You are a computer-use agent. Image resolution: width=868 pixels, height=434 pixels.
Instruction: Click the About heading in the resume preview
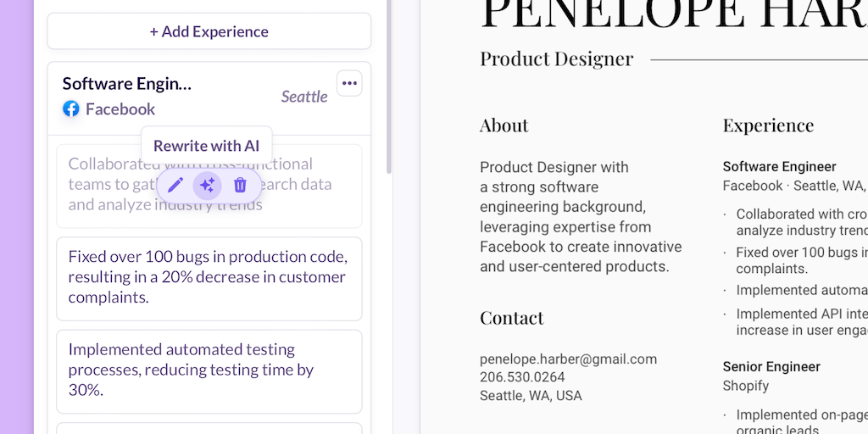[504, 125]
